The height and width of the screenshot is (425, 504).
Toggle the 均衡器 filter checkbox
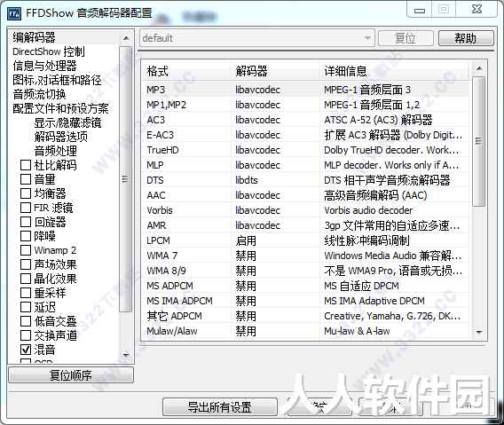[x=26, y=193]
